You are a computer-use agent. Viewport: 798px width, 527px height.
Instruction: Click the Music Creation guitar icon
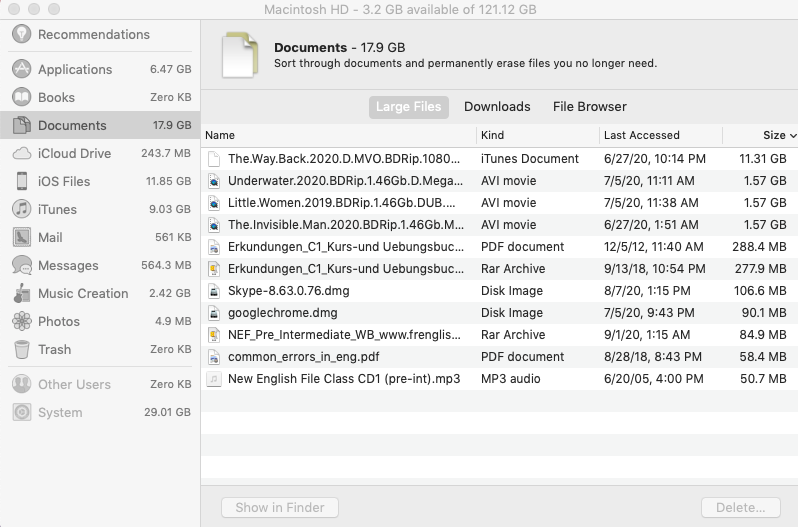point(21,293)
